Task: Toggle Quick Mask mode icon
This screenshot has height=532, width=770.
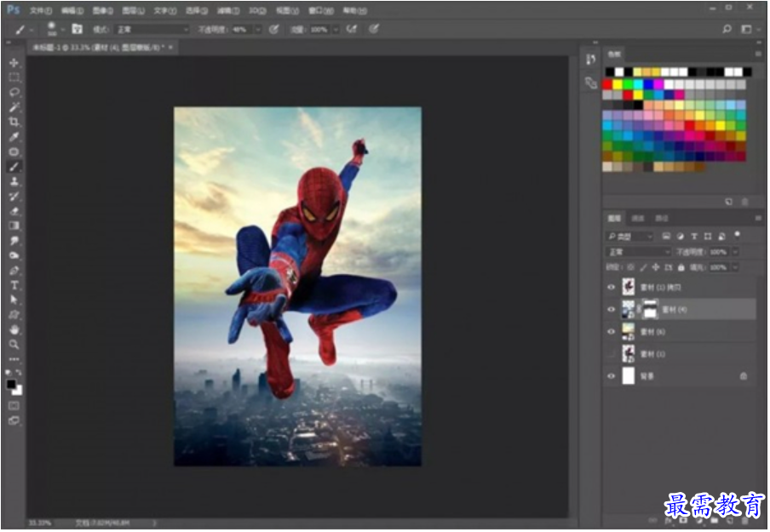Action: point(14,406)
